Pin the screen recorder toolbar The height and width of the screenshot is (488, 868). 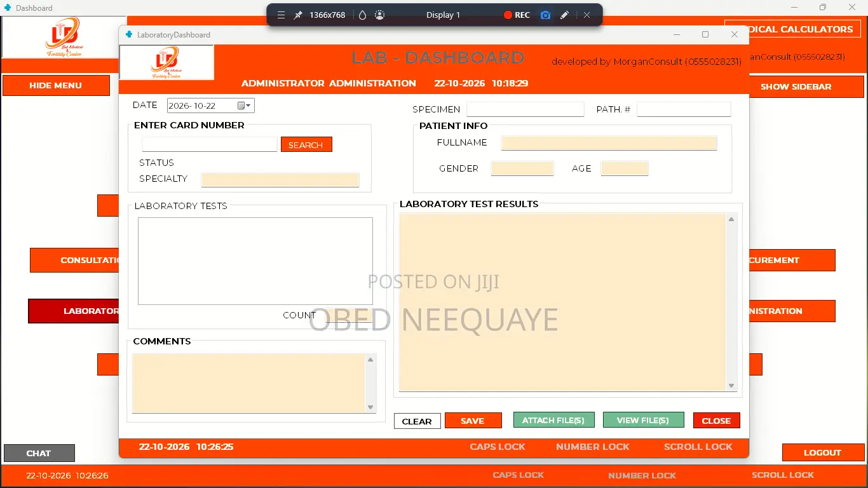[x=297, y=15]
